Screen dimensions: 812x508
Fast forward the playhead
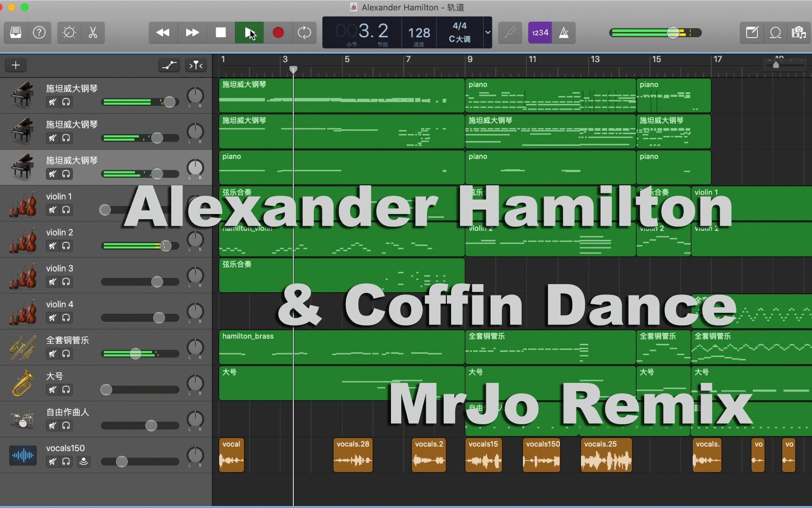coord(192,32)
